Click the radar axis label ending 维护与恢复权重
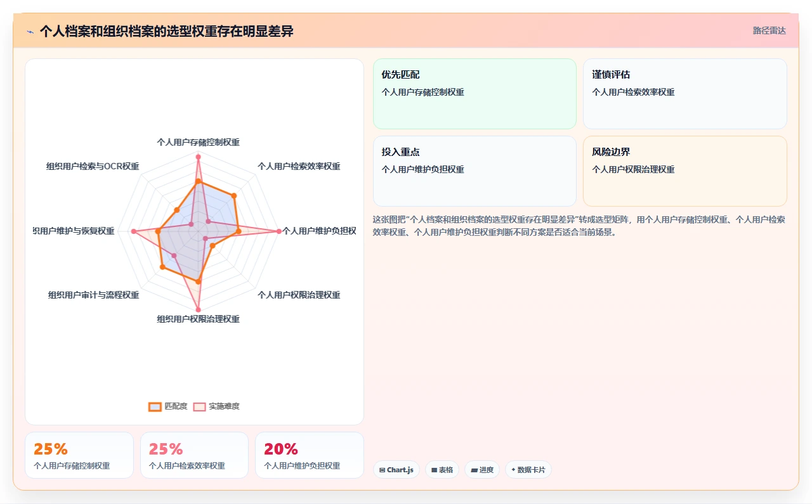Image resolution: width=812 pixels, height=504 pixels. pos(74,231)
